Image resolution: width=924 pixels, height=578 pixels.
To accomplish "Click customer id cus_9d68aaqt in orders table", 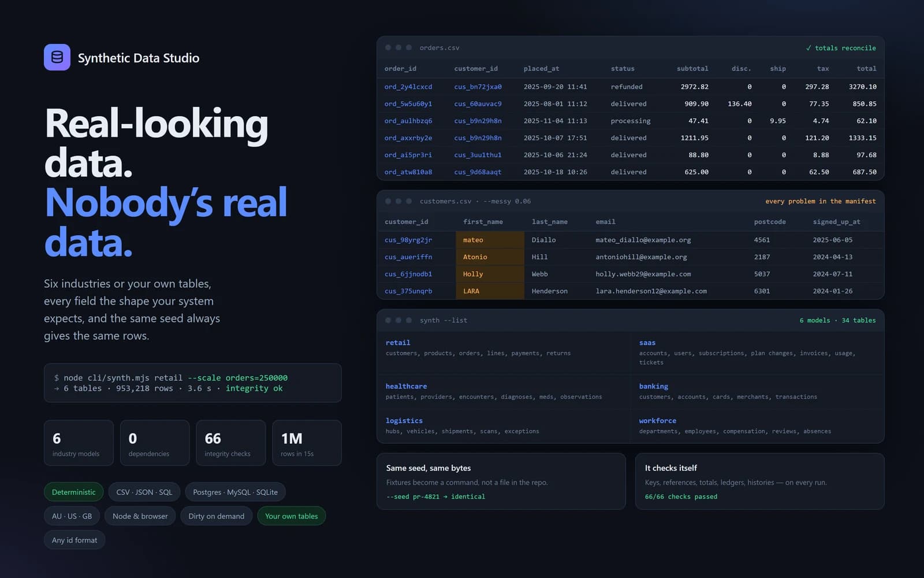I will click(x=478, y=172).
